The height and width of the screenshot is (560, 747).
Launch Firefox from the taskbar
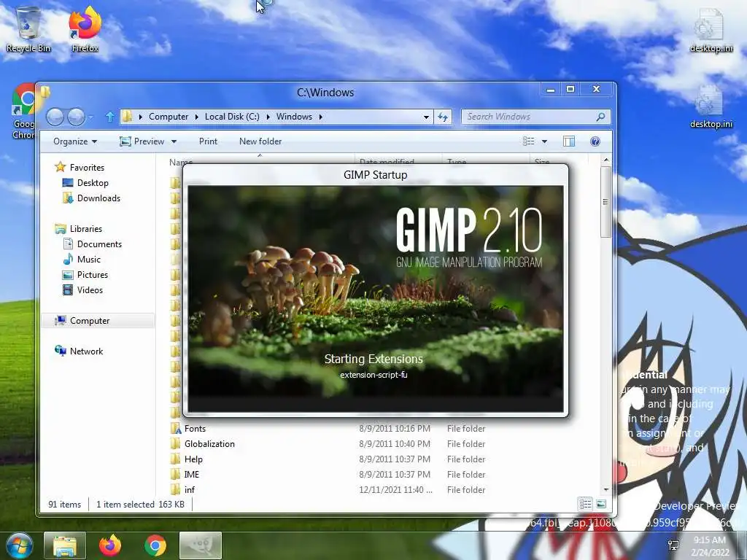tap(110, 545)
